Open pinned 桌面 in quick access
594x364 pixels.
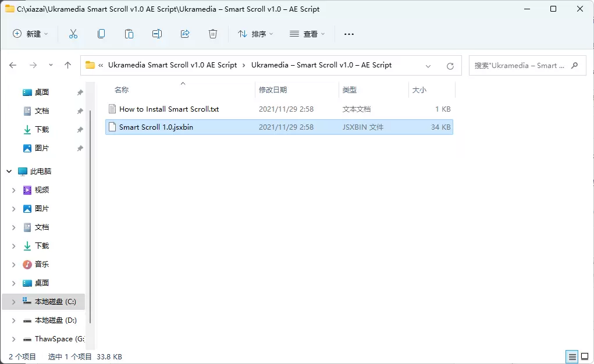tap(42, 92)
